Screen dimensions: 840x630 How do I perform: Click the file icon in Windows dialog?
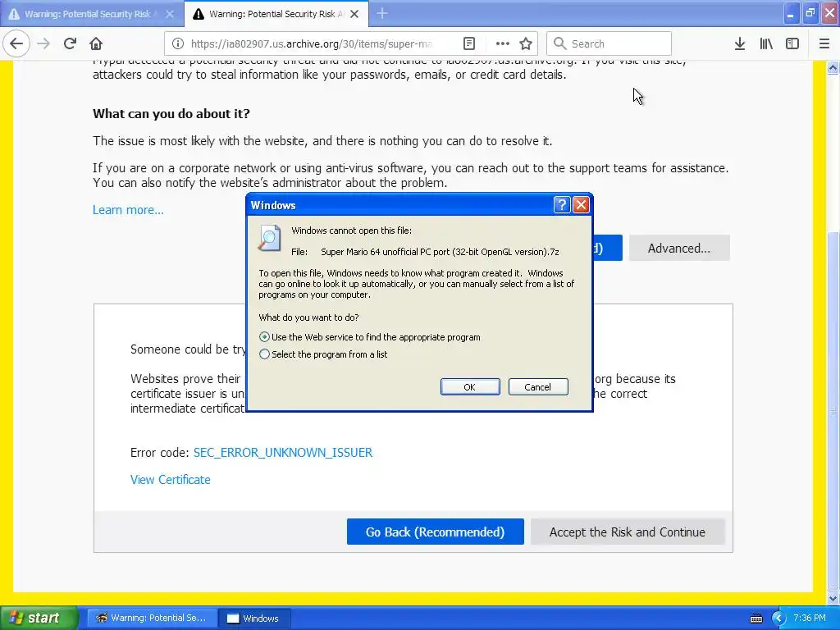click(269, 237)
